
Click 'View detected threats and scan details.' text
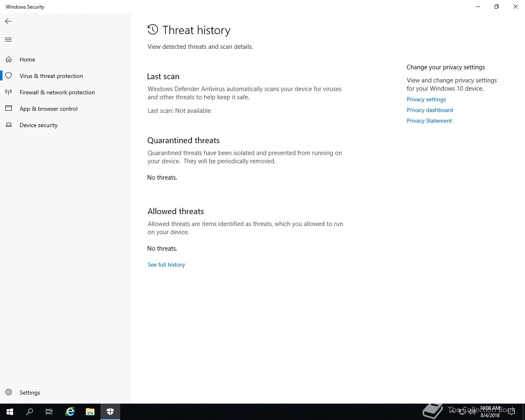(x=200, y=47)
